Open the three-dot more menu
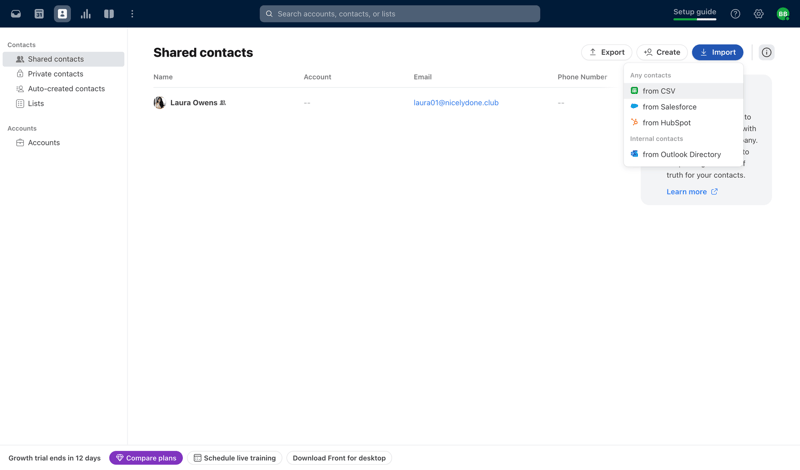800x470 pixels. pos(132,14)
